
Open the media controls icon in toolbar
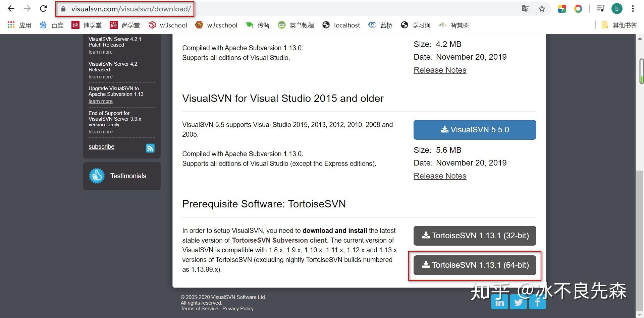pos(600,8)
